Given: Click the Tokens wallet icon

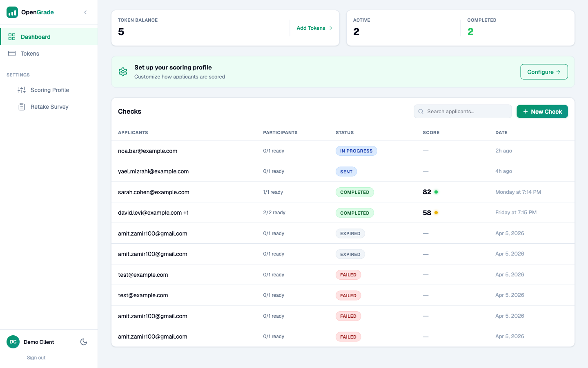Looking at the screenshot, I should [11, 53].
